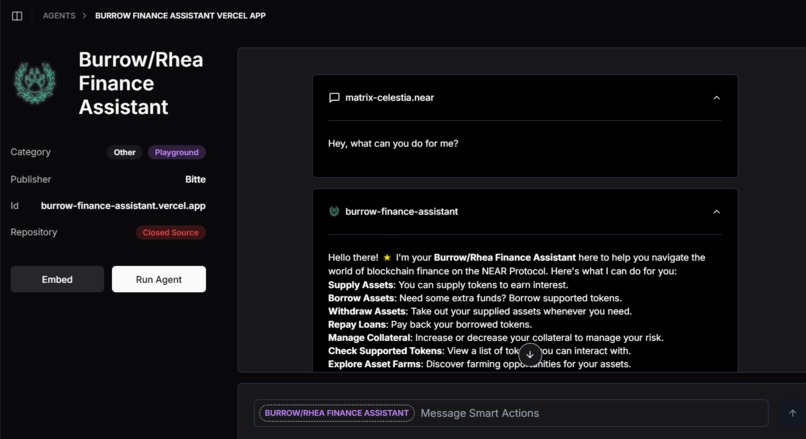Click the Embed button

click(57, 279)
